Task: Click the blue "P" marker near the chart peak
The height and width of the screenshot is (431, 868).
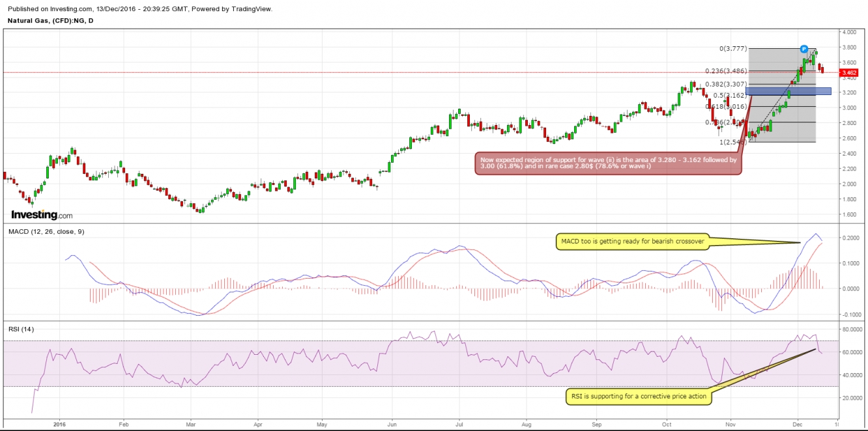Action: tap(803, 49)
